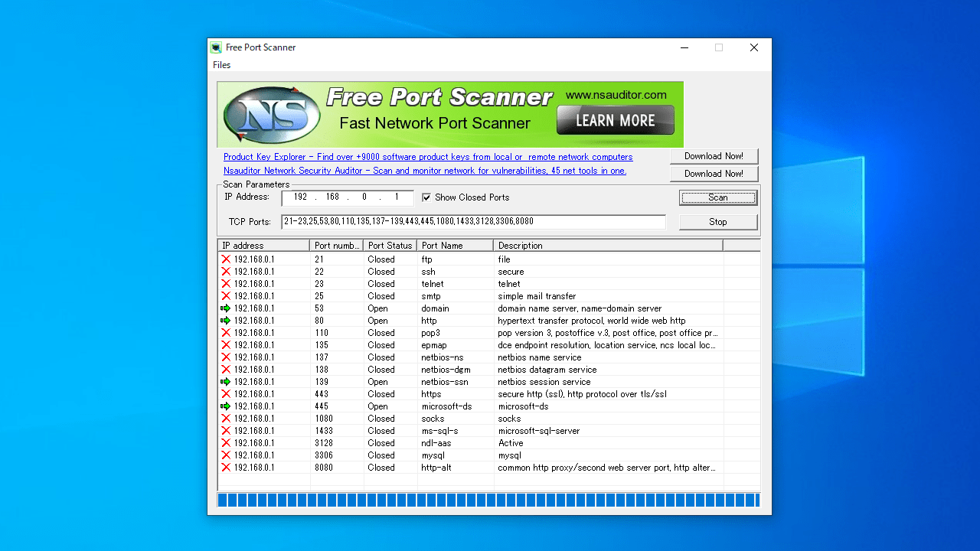980x551 pixels.
Task: Click the red X icon on the netbios-ns row
Action: tap(226, 357)
